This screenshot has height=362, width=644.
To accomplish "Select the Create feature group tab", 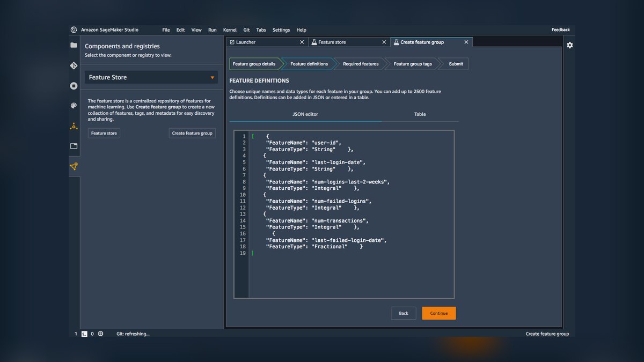I will (x=431, y=42).
